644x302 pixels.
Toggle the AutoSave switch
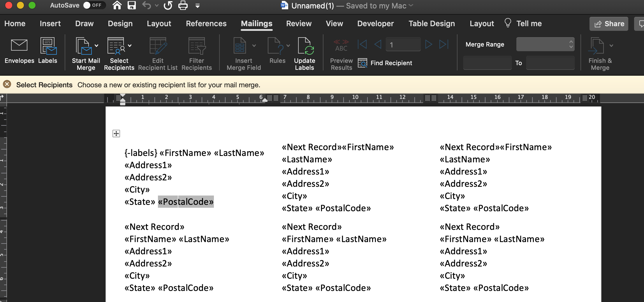pyautogui.click(x=94, y=5)
